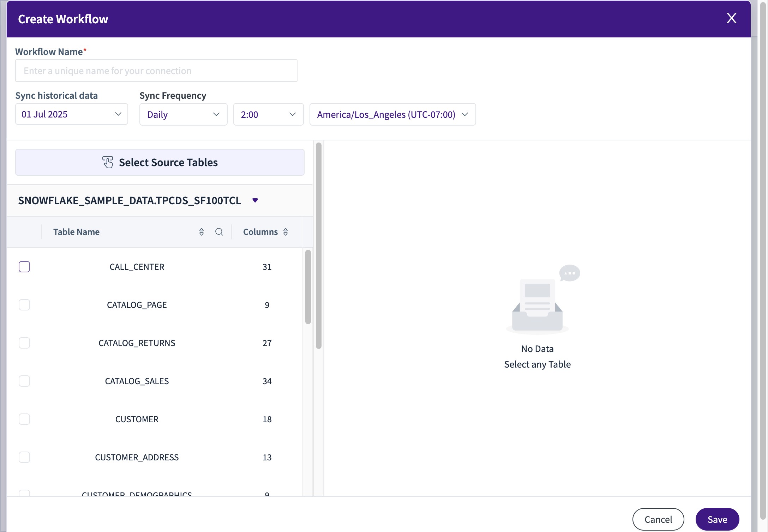This screenshot has width=768, height=532.
Task: Open the Daily sync frequency dropdown
Action: [x=183, y=114]
